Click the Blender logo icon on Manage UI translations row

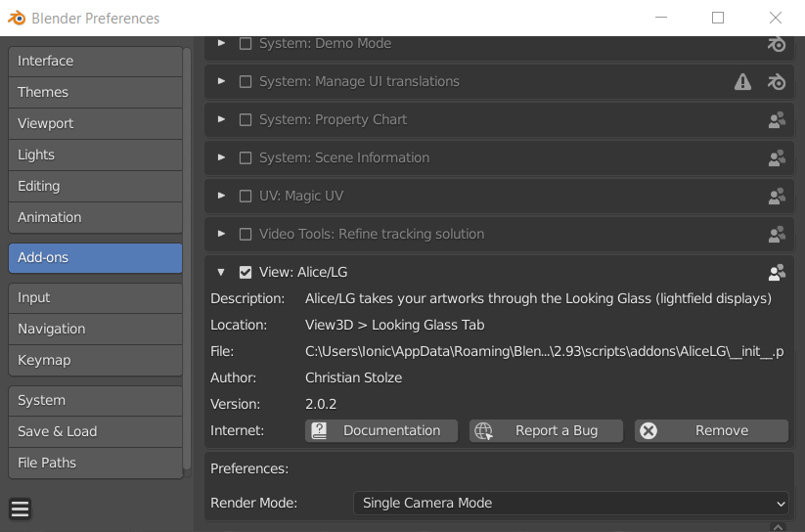pos(777,82)
